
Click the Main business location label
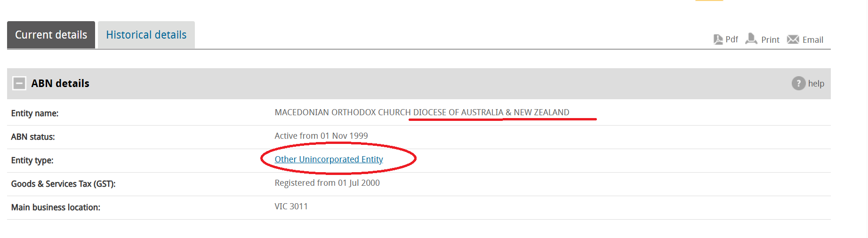click(x=56, y=207)
